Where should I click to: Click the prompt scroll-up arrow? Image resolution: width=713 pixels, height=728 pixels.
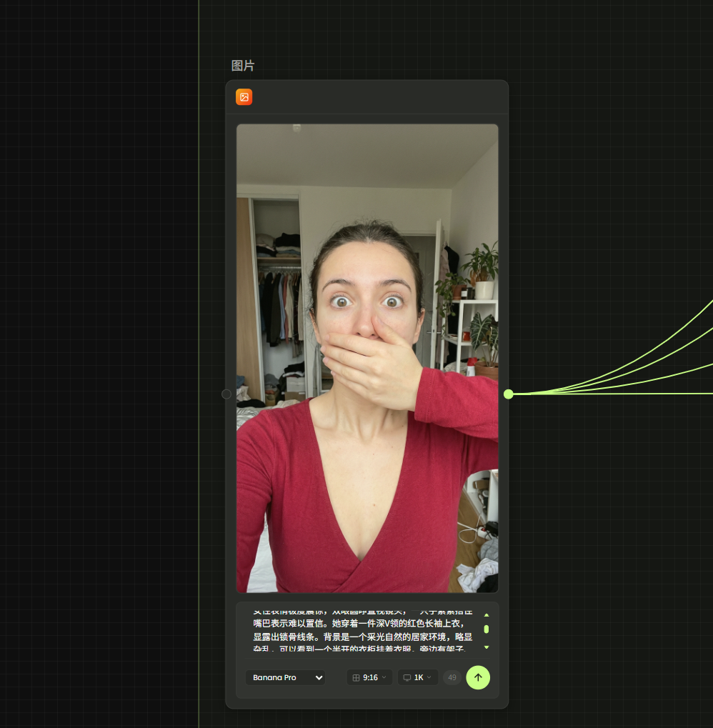point(487,614)
